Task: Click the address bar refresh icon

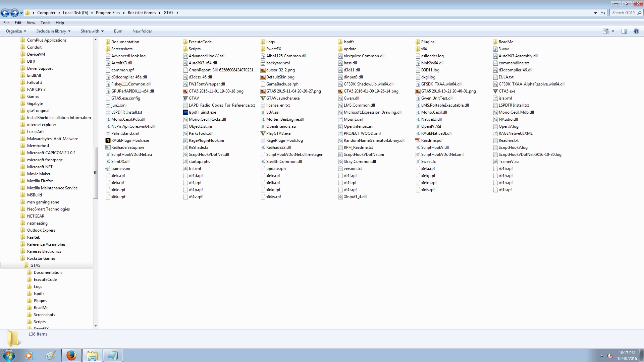Action: coord(603,13)
